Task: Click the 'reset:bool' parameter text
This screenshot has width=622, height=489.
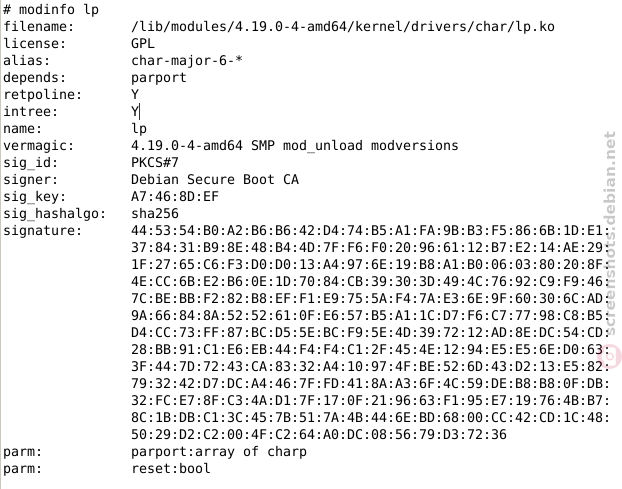Action: click(x=171, y=469)
